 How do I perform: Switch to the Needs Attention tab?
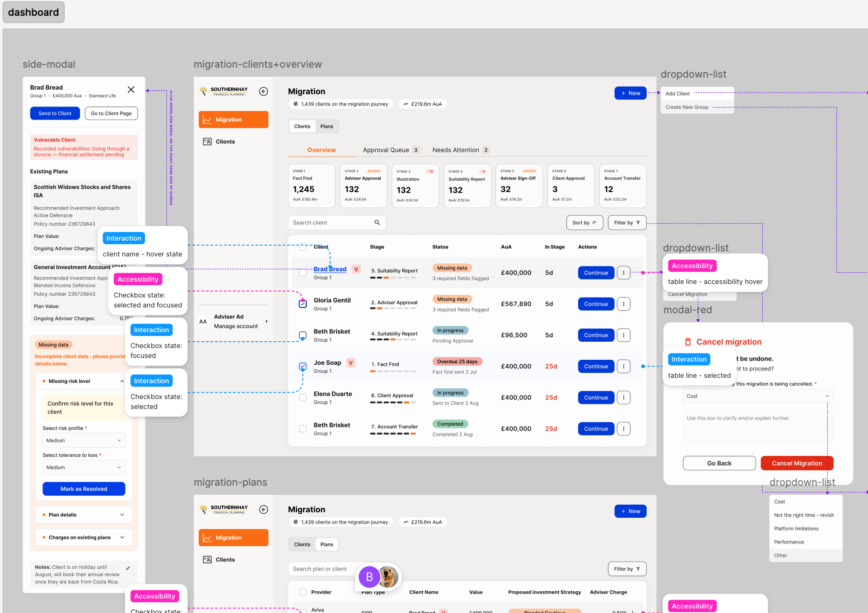461,150
